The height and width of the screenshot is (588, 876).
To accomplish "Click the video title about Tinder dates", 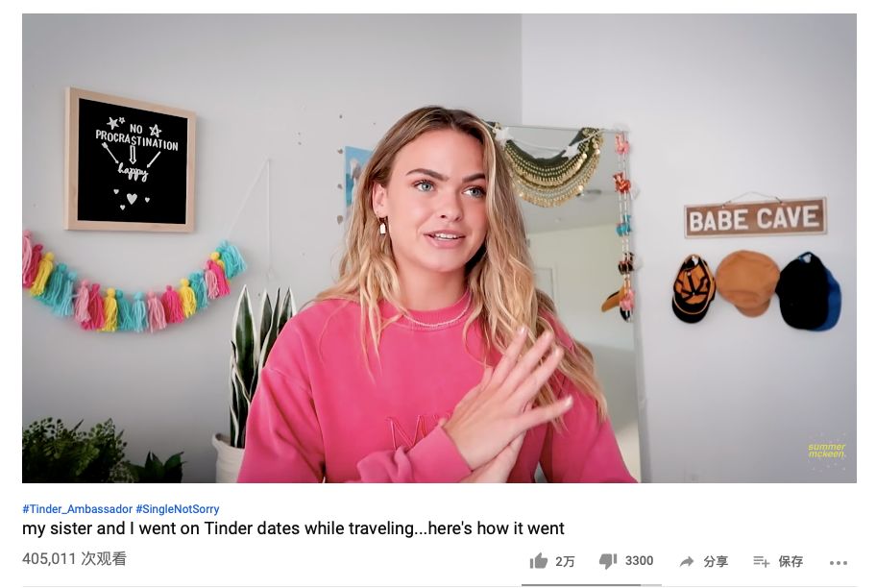I will (293, 528).
